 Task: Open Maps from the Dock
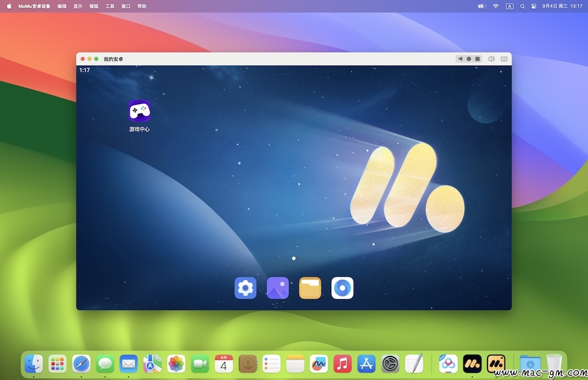tap(153, 364)
